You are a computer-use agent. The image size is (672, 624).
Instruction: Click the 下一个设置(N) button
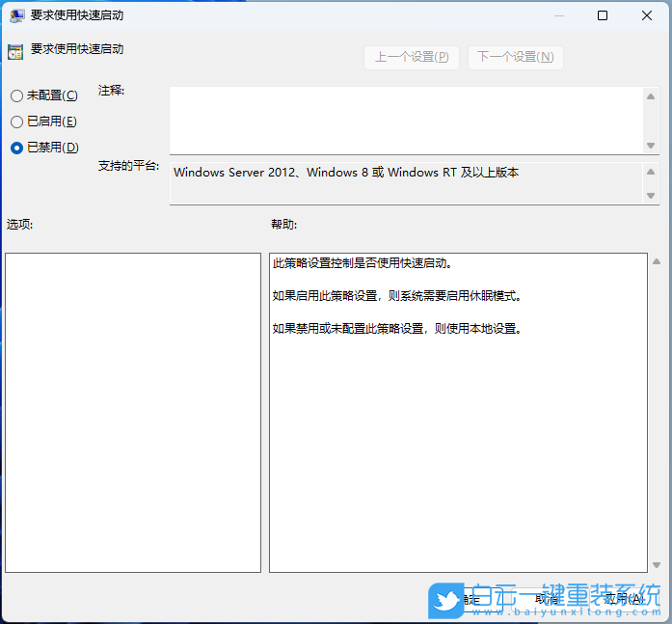pos(515,58)
